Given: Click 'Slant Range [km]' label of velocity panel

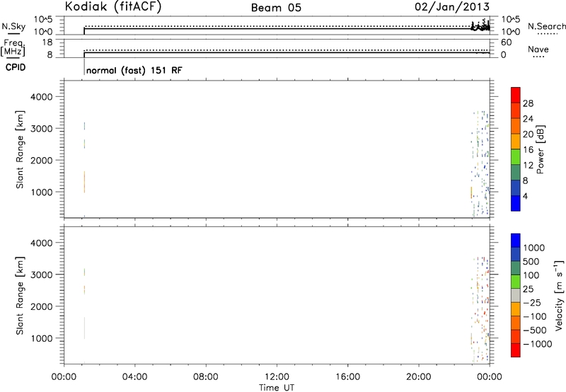Looking at the screenshot, I should coord(20,296).
